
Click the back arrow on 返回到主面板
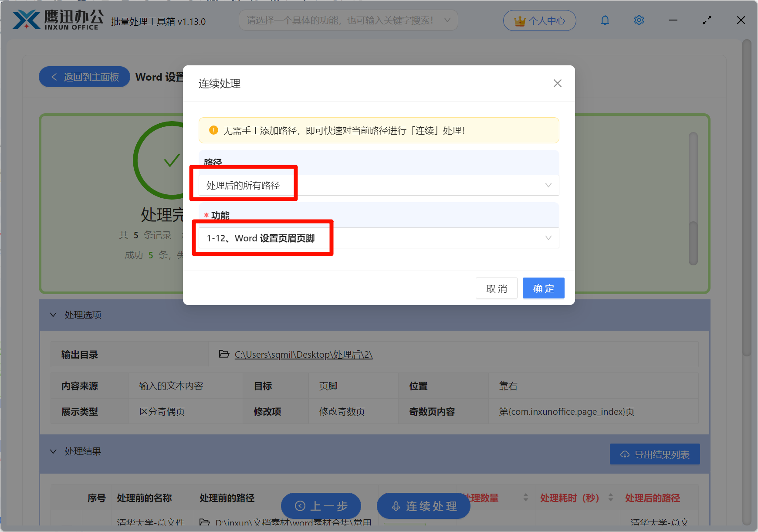click(54, 77)
